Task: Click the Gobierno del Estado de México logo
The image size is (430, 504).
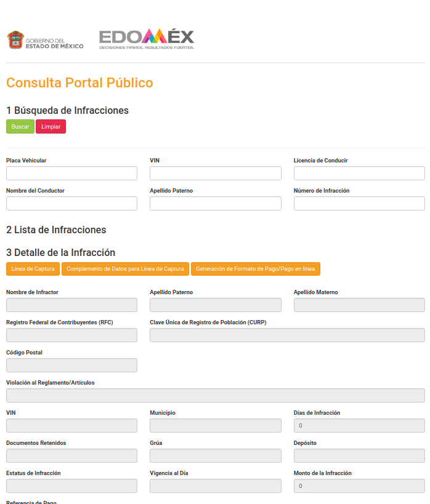Action: tap(45, 41)
